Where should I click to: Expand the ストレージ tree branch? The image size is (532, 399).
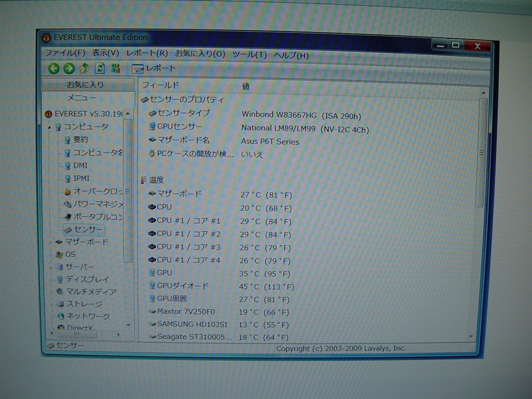click(x=51, y=304)
